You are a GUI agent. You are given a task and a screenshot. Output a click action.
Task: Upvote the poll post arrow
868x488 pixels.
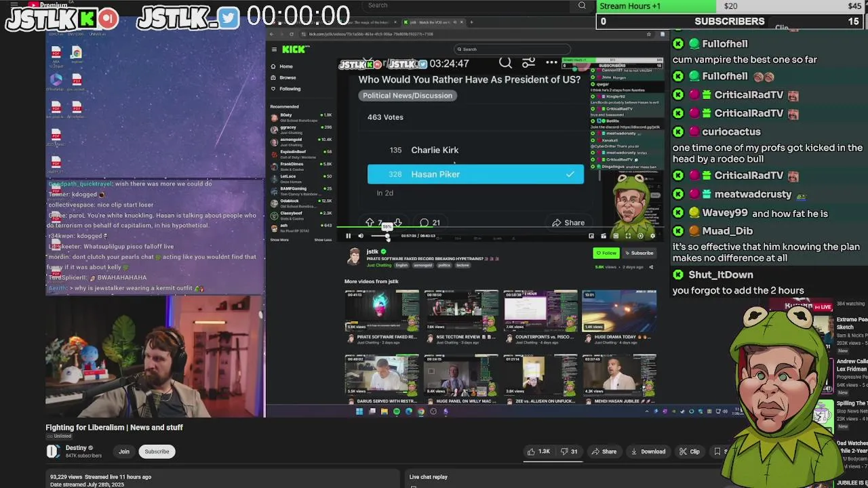click(x=370, y=222)
